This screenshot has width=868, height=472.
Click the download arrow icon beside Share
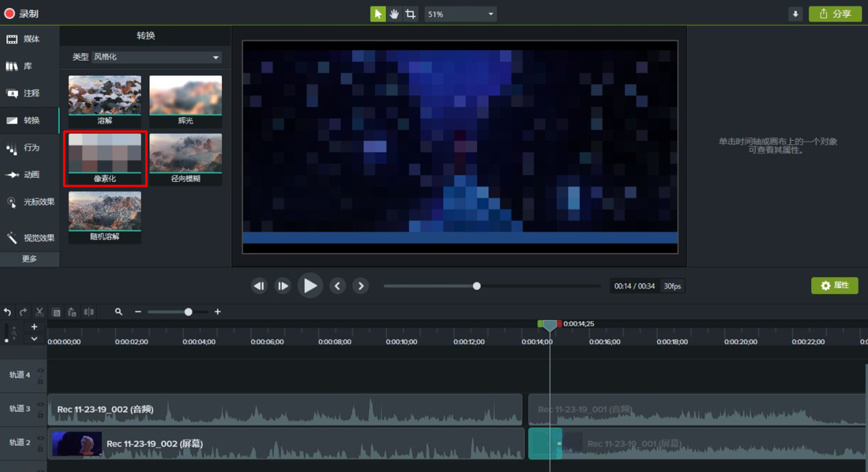click(795, 14)
